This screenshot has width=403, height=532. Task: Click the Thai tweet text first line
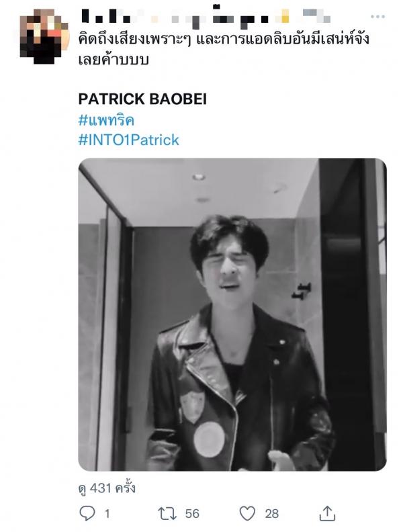224,40
